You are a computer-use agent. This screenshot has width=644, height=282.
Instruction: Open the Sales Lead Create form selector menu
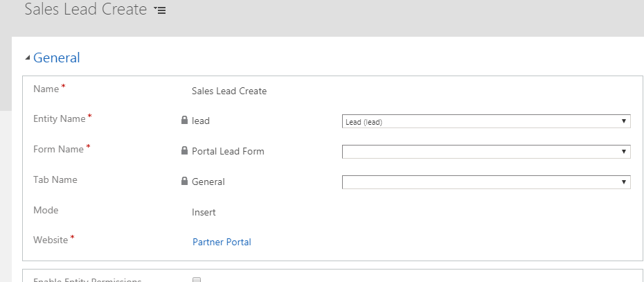(160, 10)
